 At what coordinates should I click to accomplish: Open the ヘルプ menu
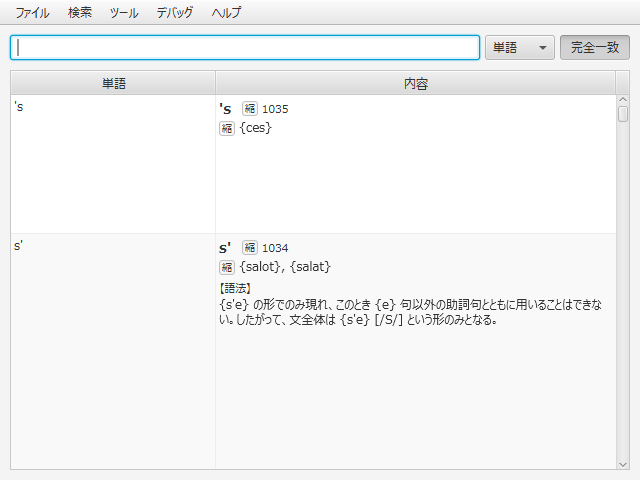coord(226,13)
